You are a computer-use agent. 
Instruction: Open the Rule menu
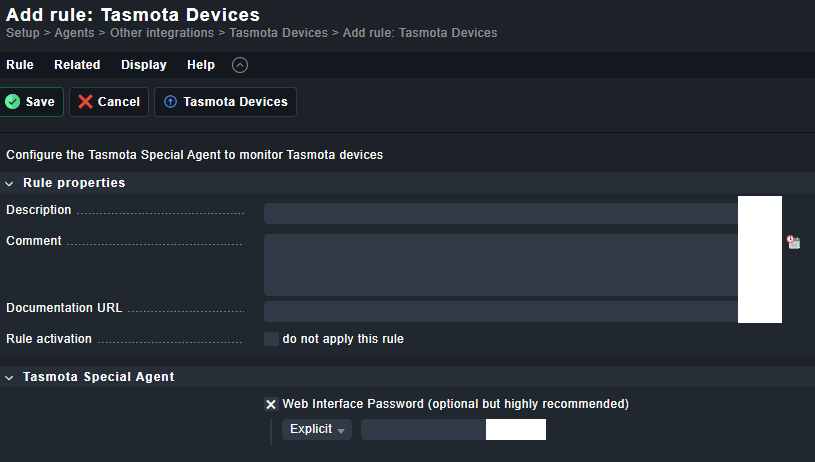pos(20,65)
